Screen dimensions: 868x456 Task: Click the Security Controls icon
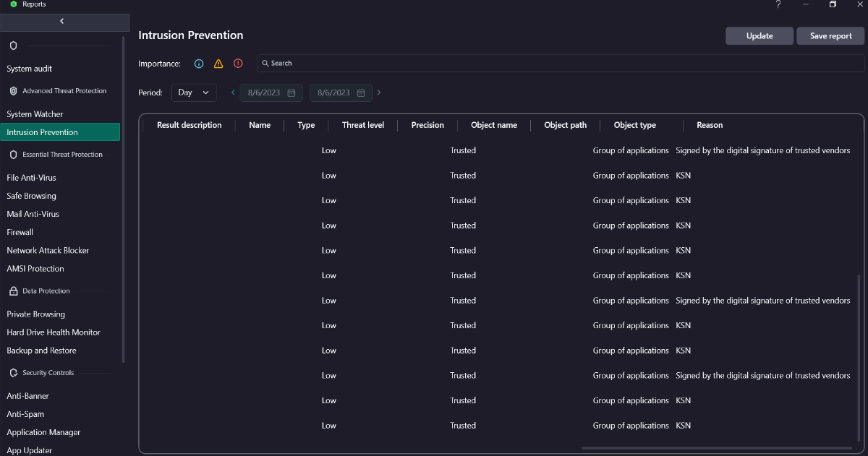pyautogui.click(x=13, y=373)
